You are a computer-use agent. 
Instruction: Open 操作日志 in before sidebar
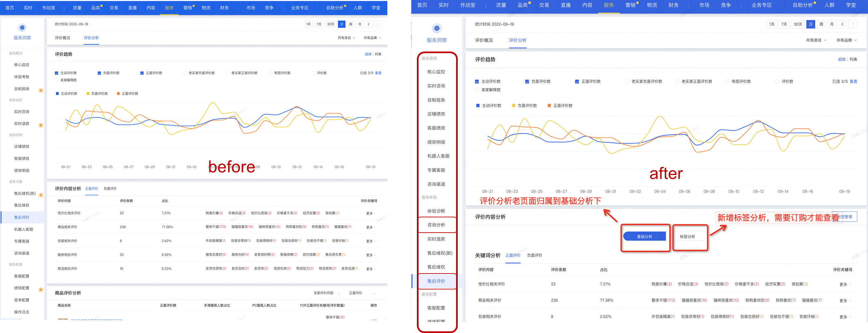[22, 312]
